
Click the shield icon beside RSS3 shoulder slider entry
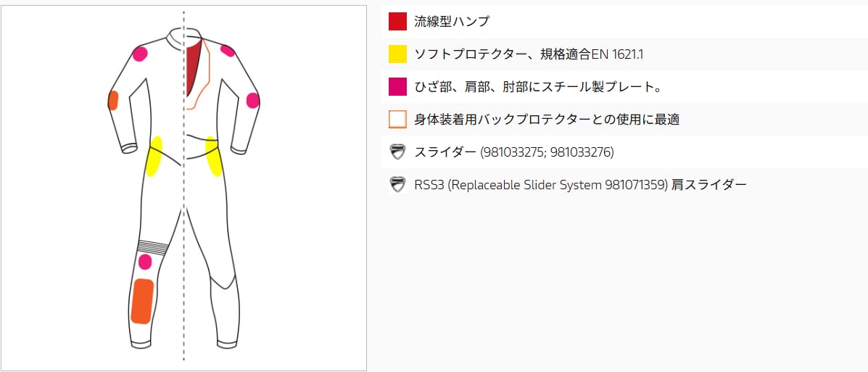coord(397,185)
